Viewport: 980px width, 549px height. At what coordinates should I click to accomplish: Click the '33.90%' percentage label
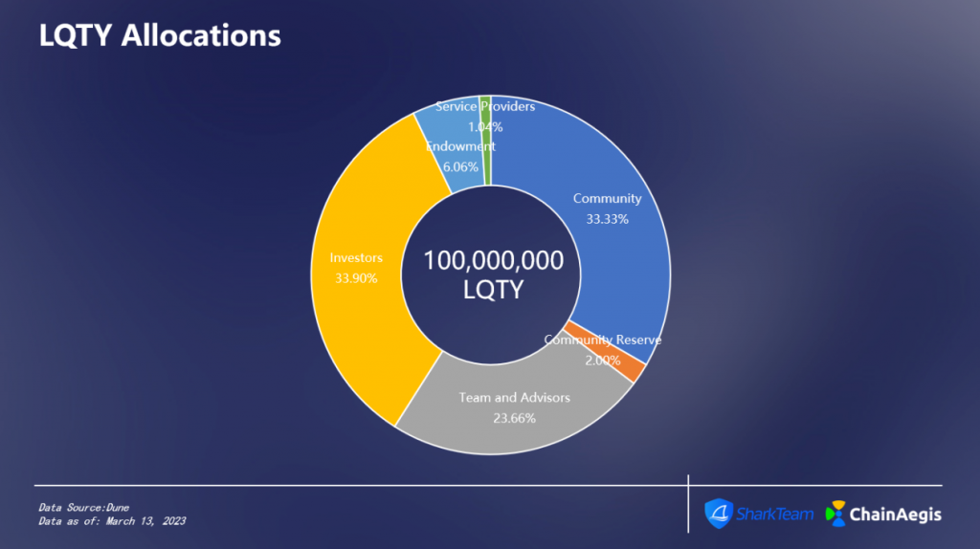pyautogui.click(x=356, y=278)
